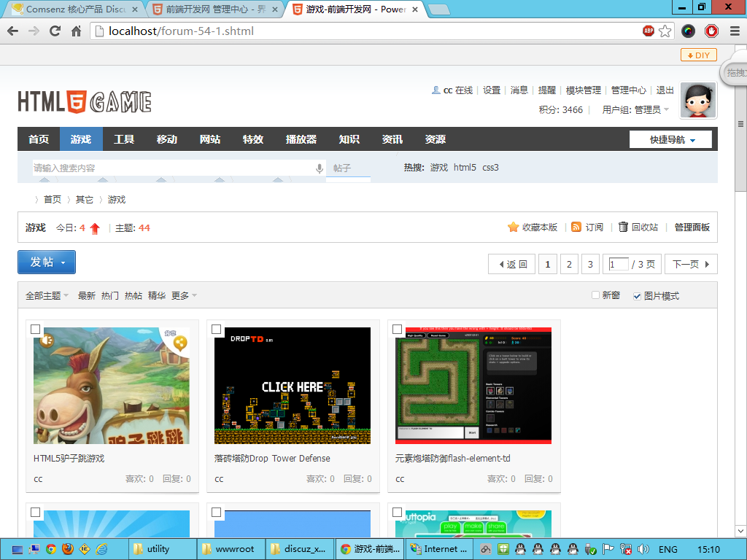Open the 管理中心 link
This screenshot has width=747, height=560.
628,90
